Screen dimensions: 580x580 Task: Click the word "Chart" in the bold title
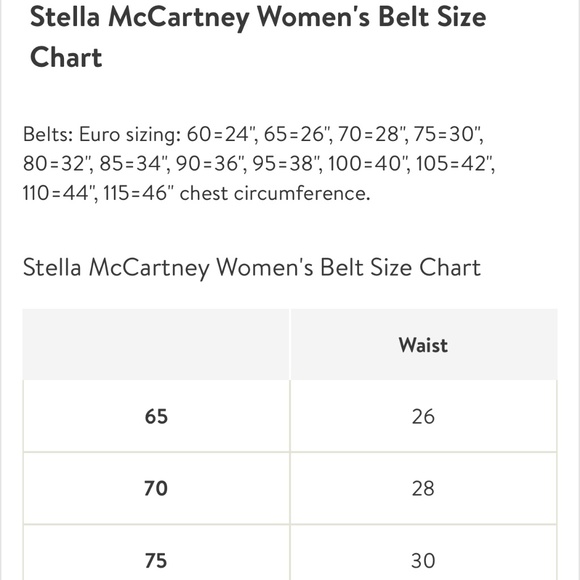(x=66, y=57)
